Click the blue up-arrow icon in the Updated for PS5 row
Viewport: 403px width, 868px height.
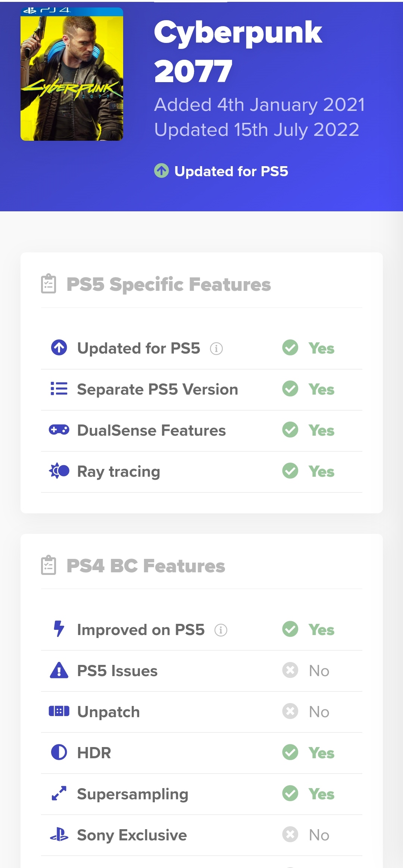pos(59,348)
